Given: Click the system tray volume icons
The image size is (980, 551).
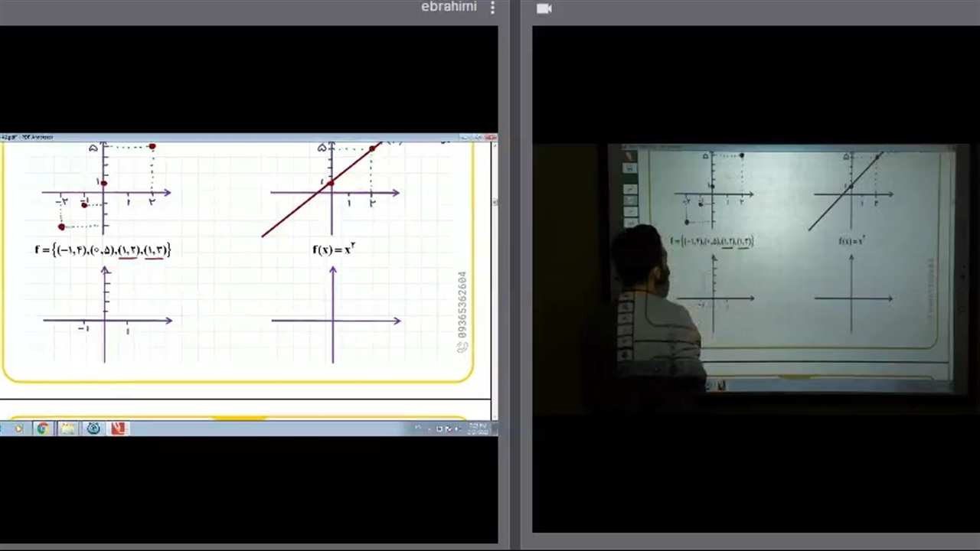Looking at the screenshot, I should (x=444, y=429).
